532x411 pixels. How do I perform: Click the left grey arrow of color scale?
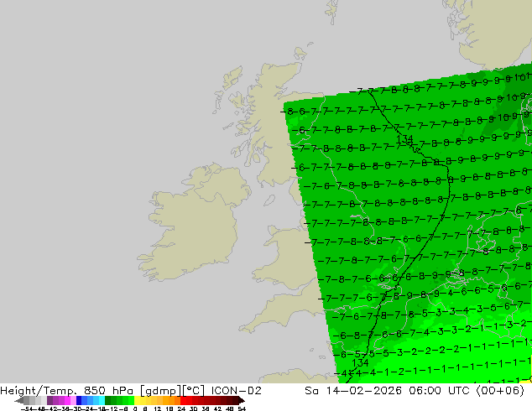coord(19,400)
